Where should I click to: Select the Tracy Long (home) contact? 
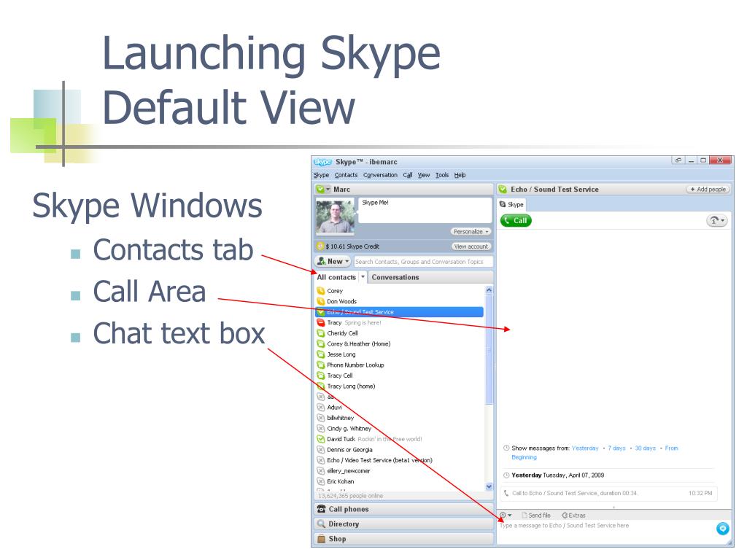(351, 386)
